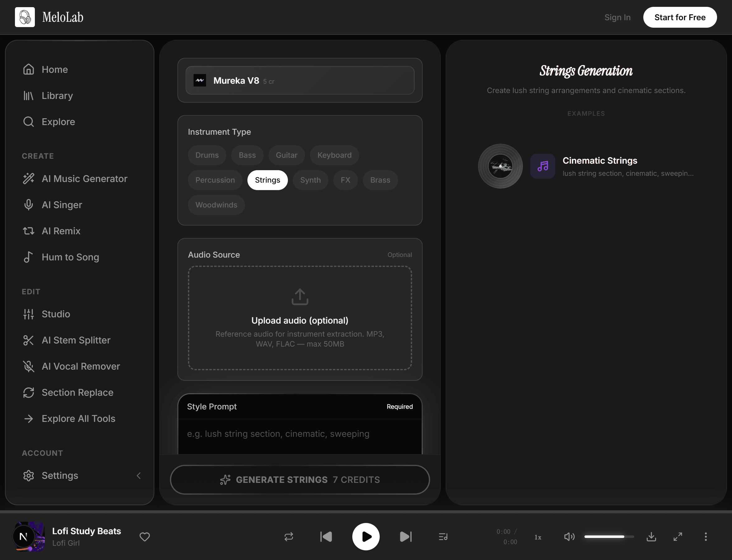This screenshot has width=732, height=560.
Task: Toggle the repeat loop control
Action: 289,537
